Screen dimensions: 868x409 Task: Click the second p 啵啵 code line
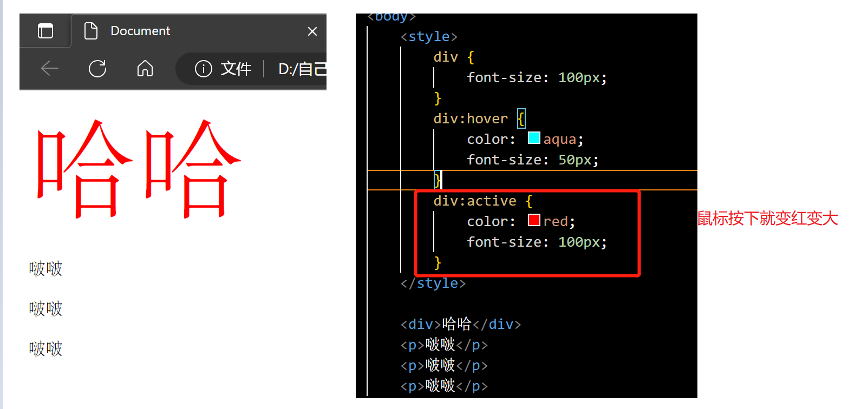point(444,365)
